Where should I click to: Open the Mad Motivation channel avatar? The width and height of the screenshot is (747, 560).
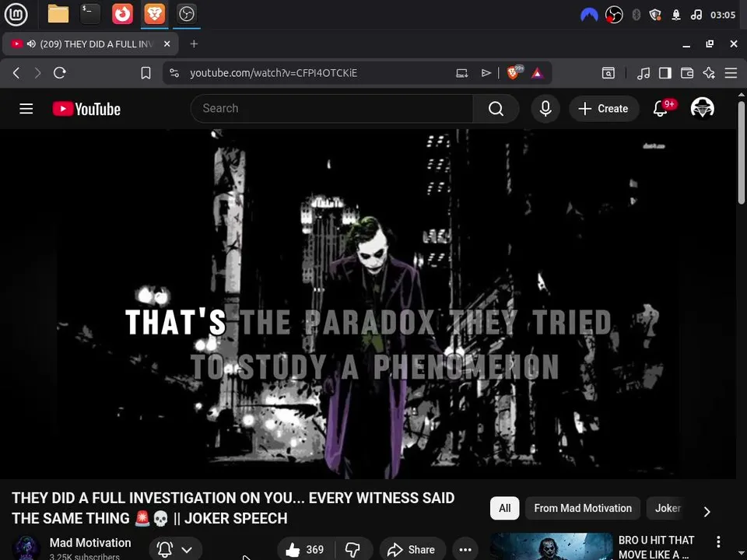pos(26,548)
